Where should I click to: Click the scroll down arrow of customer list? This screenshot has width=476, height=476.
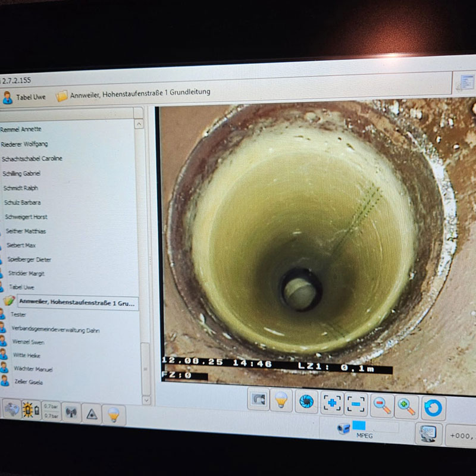tap(146, 399)
